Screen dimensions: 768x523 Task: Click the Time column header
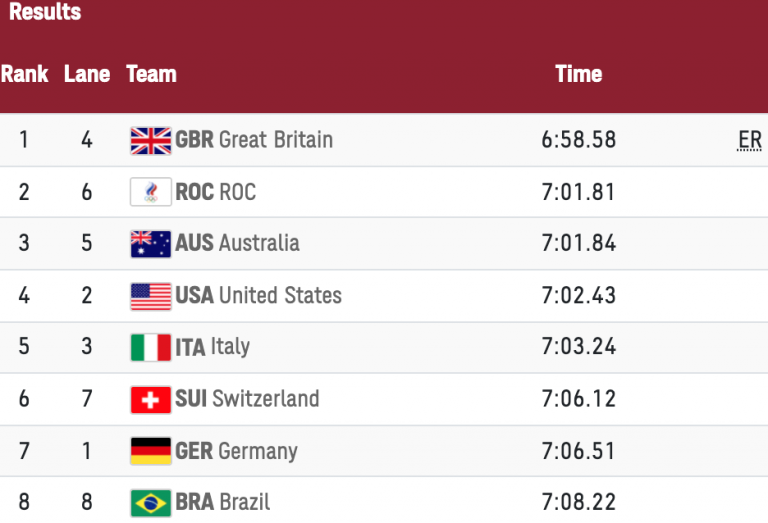click(x=578, y=74)
